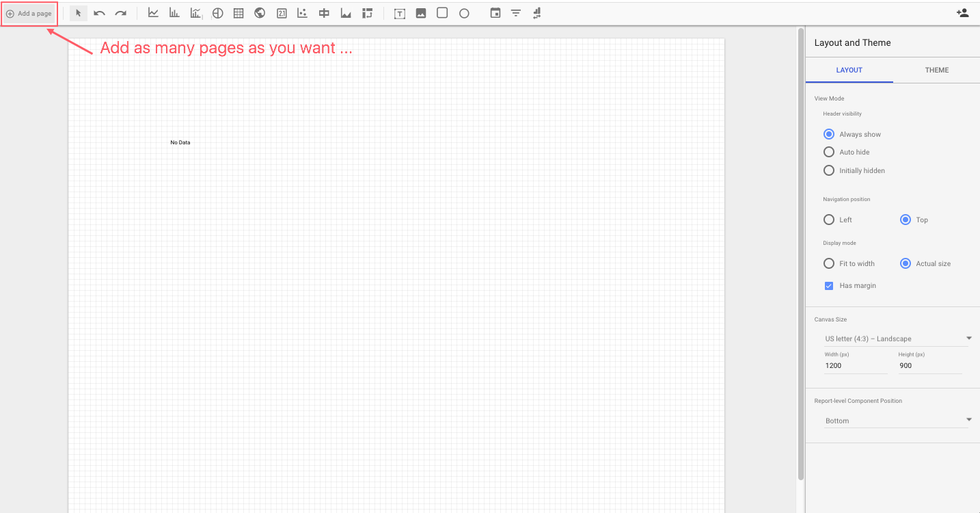
Task: Add a pie chart to the canvas
Action: point(217,12)
